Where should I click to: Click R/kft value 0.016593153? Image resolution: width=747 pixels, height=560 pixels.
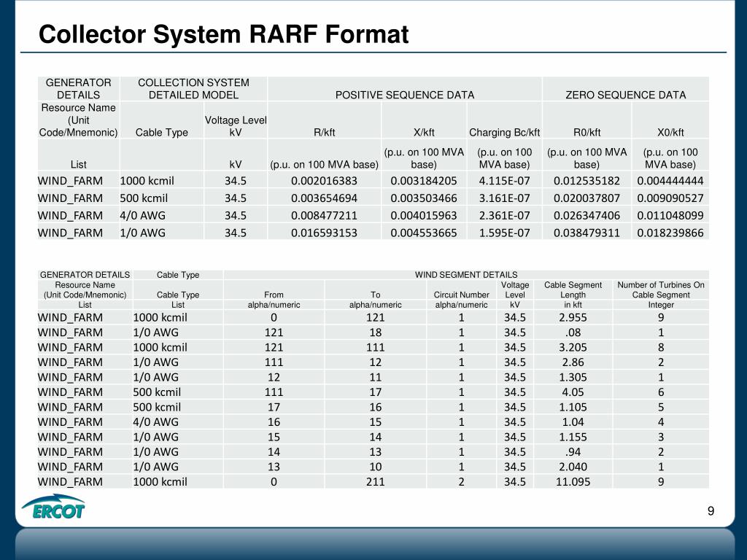[x=324, y=233]
